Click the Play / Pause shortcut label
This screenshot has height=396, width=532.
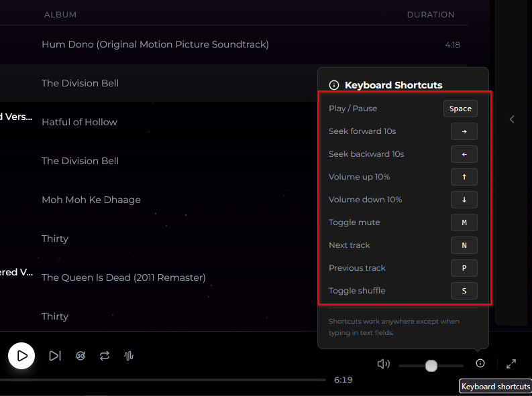tap(353, 109)
